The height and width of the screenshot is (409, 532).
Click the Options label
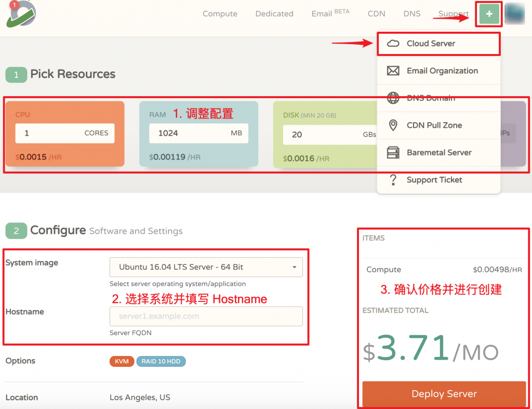click(20, 361)
